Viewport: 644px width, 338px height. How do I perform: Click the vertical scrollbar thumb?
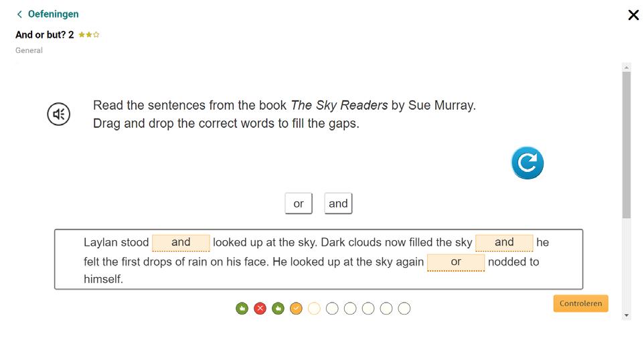pos(627,145)
